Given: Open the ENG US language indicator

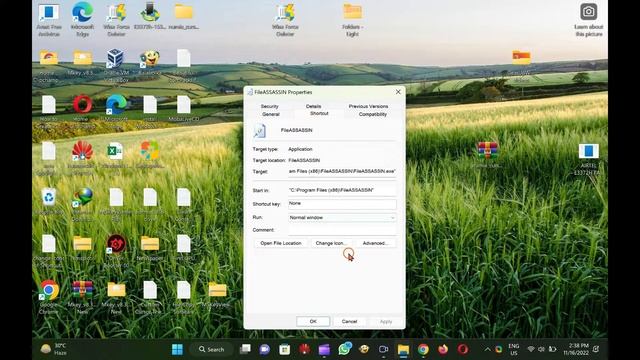Looking at the screenshot, I should [513, 349].
